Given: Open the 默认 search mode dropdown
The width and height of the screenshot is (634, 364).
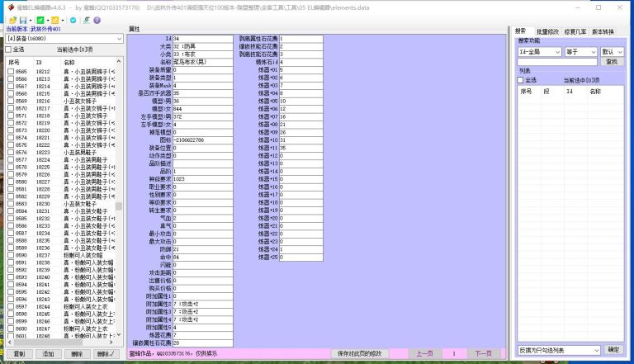Looking at the screenshot, I should [x=612, y=52].
